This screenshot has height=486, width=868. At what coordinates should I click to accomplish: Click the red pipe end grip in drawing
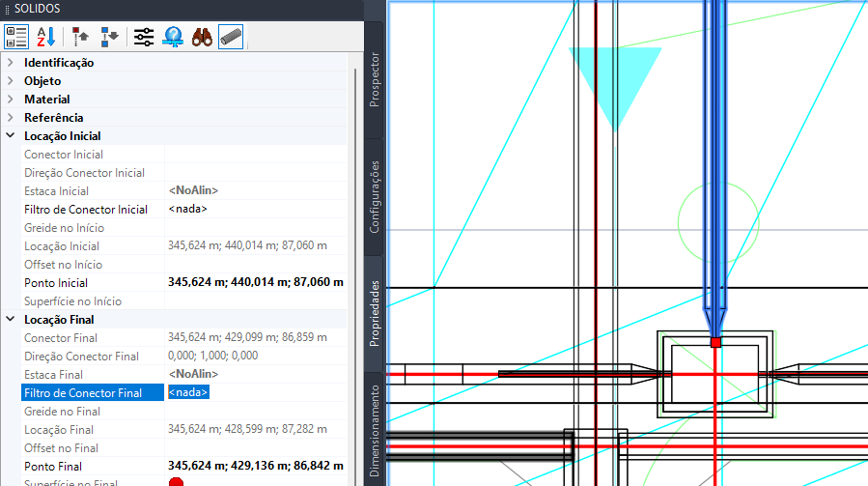pos(715,342)
